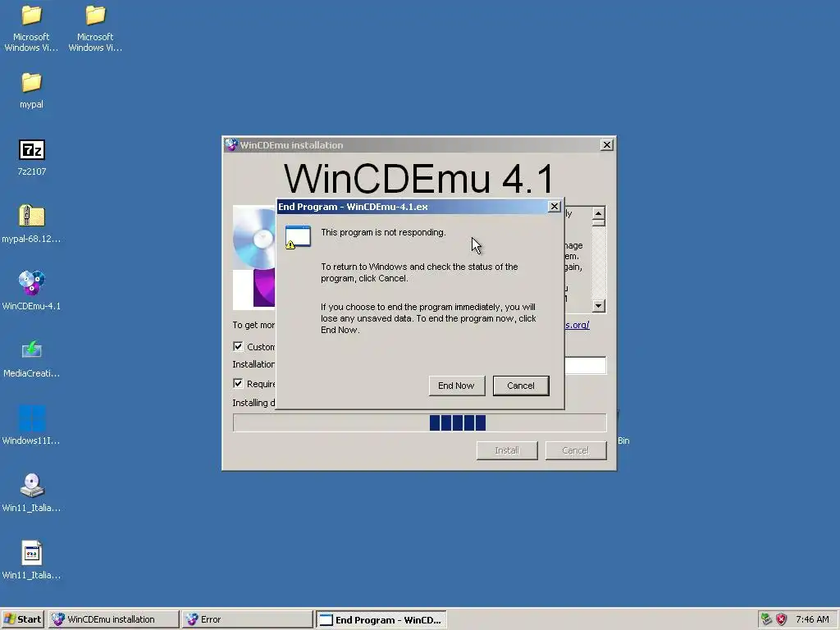840x630 pixels.
Task: Click the 7:46 AM clock
Action: click(x=812, y=619)
